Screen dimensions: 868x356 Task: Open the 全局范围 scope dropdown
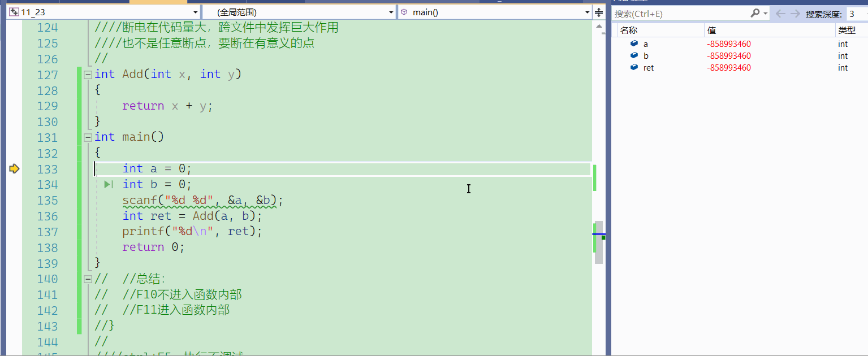point(391,12)
